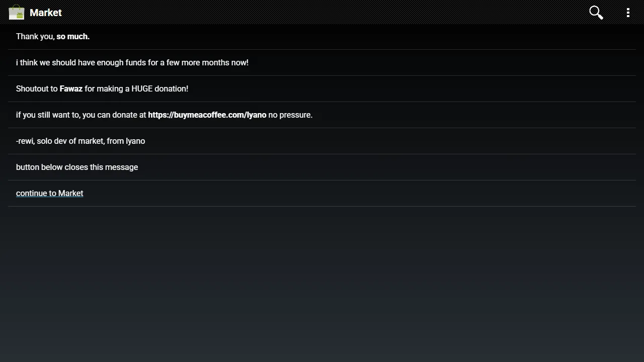
Task: Select the "i think we should" words
Action: [x=46, y=63]
